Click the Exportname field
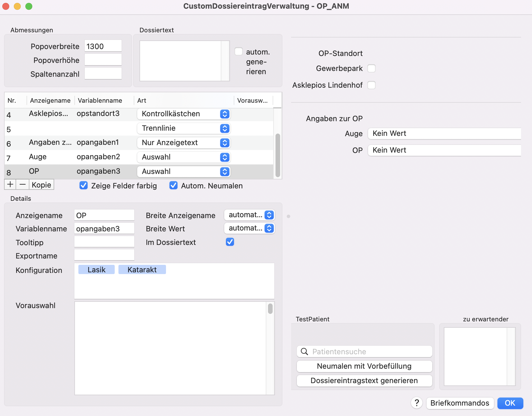The image size is (532, 416). (104, 255)
